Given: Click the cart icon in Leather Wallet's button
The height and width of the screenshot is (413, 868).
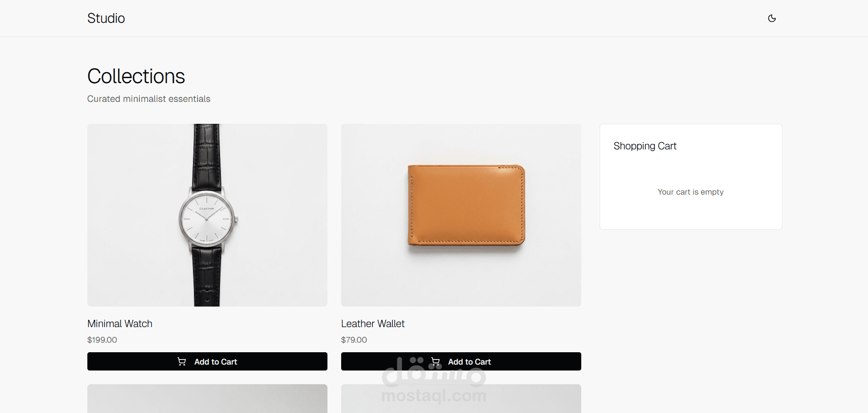Looking at the screenshot, I should (x=435, y=361).
